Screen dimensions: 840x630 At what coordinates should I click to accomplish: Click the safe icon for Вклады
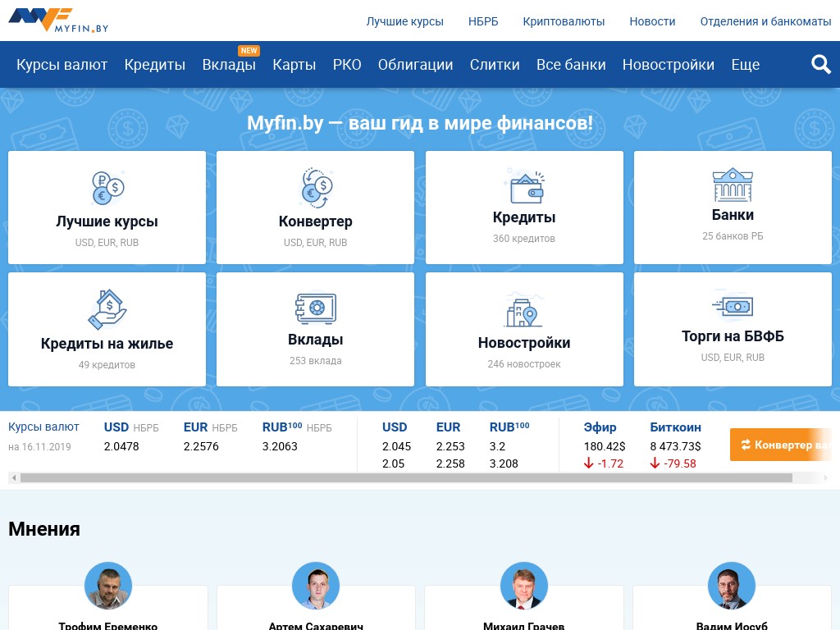point(316,308)
